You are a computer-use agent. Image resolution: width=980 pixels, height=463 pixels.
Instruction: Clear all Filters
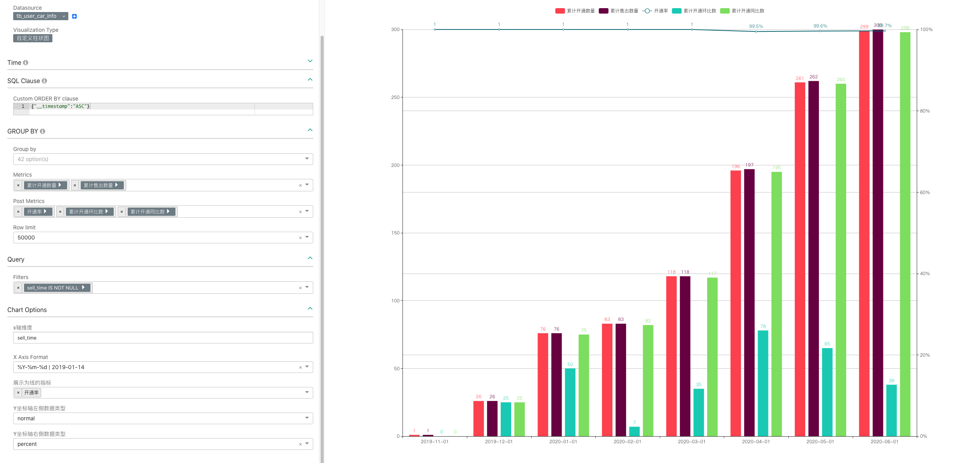(300, 288)
